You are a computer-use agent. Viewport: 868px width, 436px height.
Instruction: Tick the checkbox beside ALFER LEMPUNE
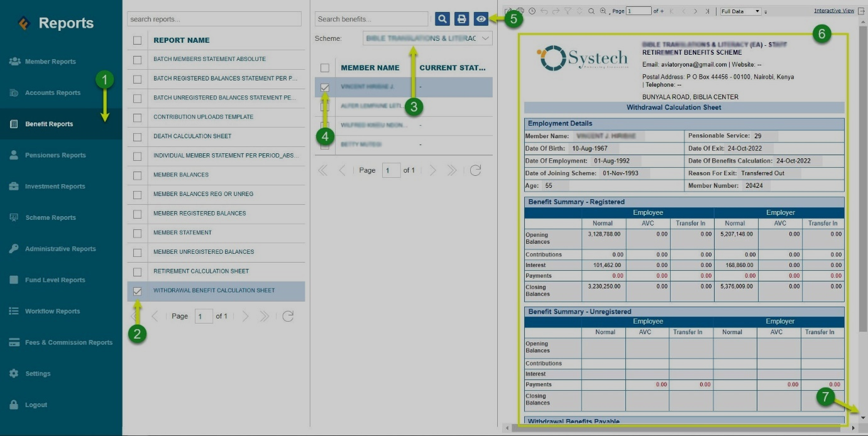pyautogui.click(x=326, y=106)
